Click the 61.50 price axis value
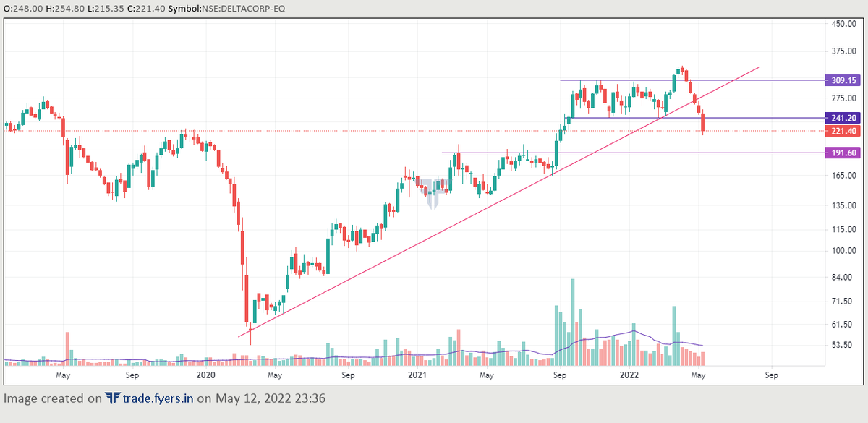 (842, 324)
